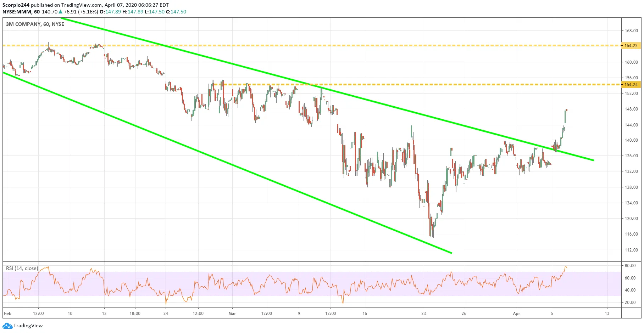The height and width of the screenshot is (333, 644).
Task: Click the 164.22 price level label
Action: tap(631, 46)
